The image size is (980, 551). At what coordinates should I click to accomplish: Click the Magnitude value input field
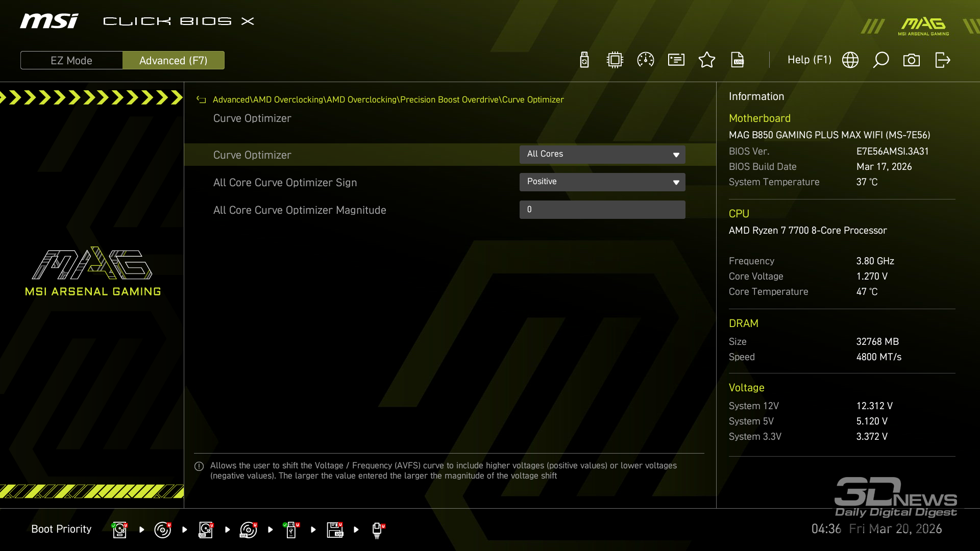click(x=602, y=210)
